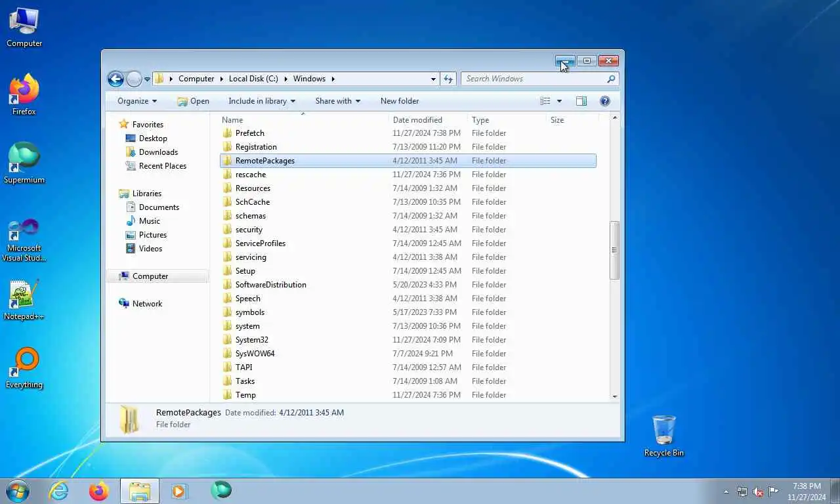Select the Temp folder icon
The image size is (840, 504).
pos(227,395)
